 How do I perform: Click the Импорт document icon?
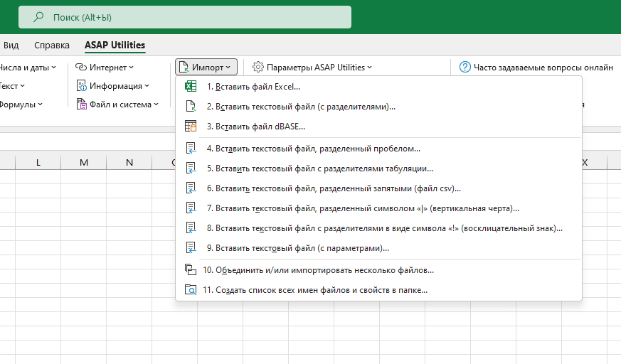[x=184, y=68]
